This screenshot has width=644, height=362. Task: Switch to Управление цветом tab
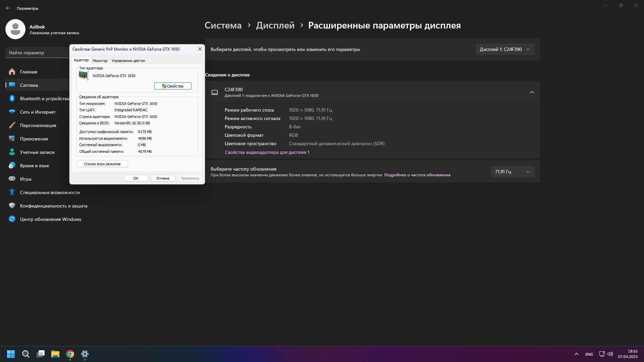tap(128, 61)
